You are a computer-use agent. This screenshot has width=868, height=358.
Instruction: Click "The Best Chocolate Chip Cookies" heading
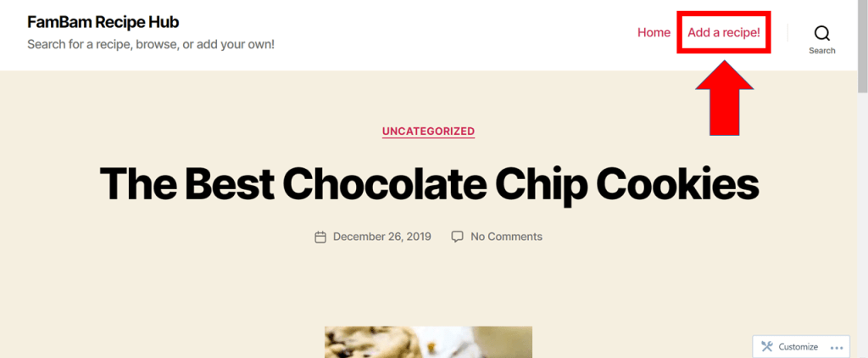pos(429,182)
